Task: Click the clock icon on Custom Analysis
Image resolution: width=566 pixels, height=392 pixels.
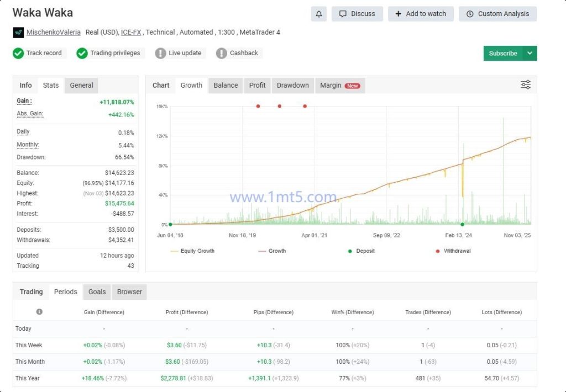Action: [x=470, y=14]
